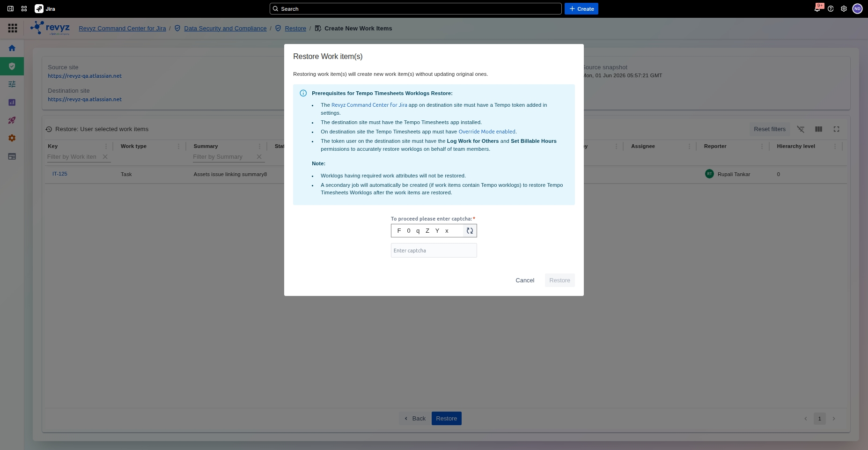Open the Source site URL link
This screenshot has width=868, height=450.
(85, 76)
